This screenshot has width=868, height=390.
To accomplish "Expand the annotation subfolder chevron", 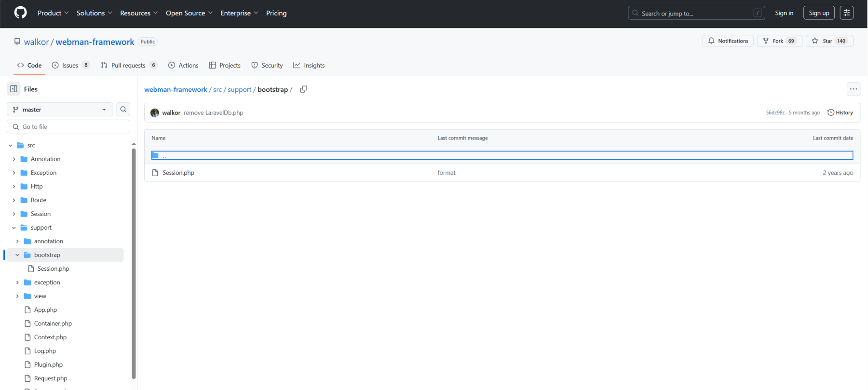I will click(17, 241).
